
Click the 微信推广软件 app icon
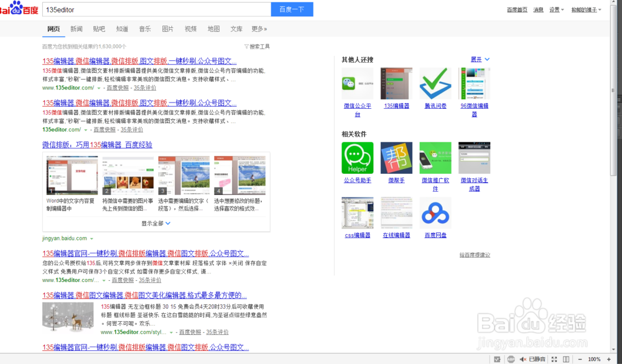[x=435, y=158]
